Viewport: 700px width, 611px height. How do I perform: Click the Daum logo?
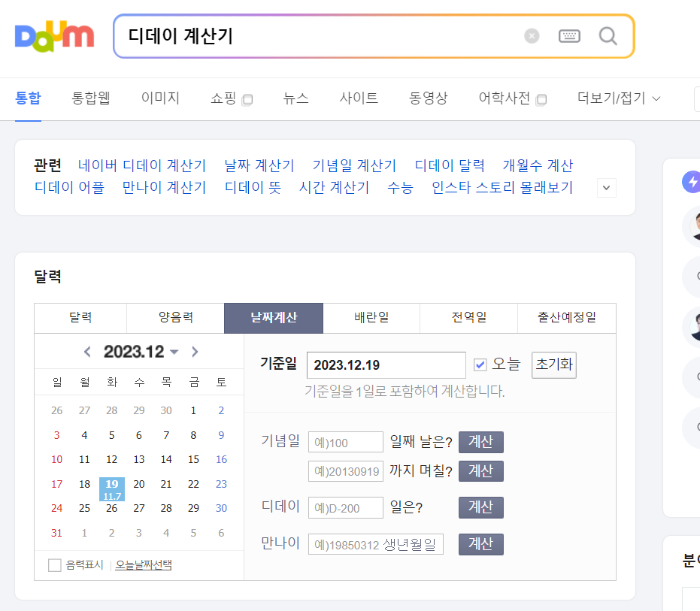[54, 36]
